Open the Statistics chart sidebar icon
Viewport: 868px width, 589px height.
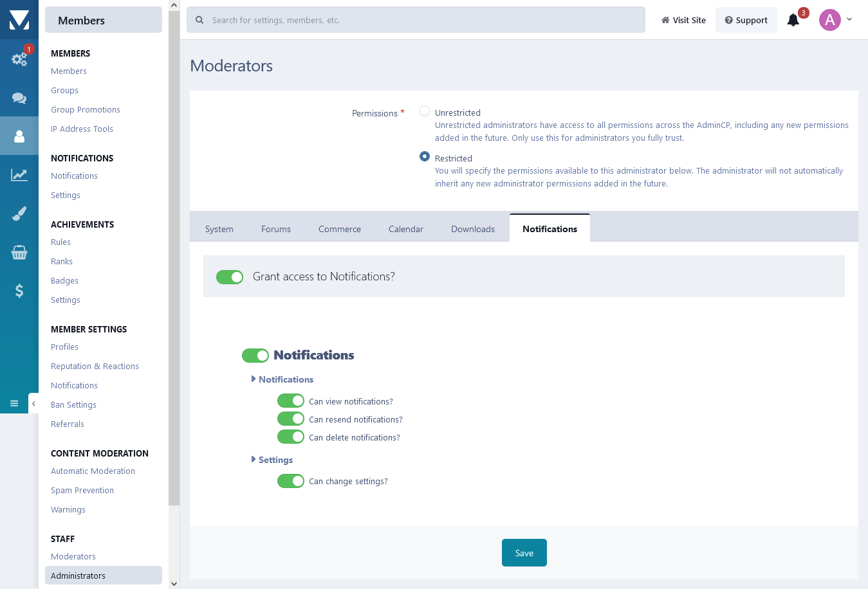[19, 175]
